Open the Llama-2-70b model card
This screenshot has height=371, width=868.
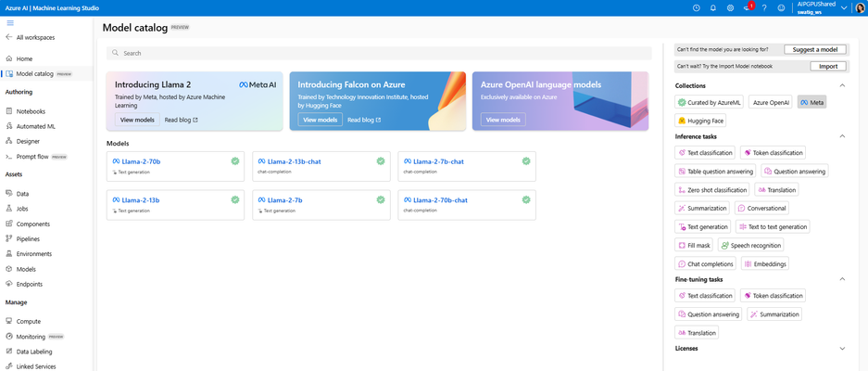point(175,166)
